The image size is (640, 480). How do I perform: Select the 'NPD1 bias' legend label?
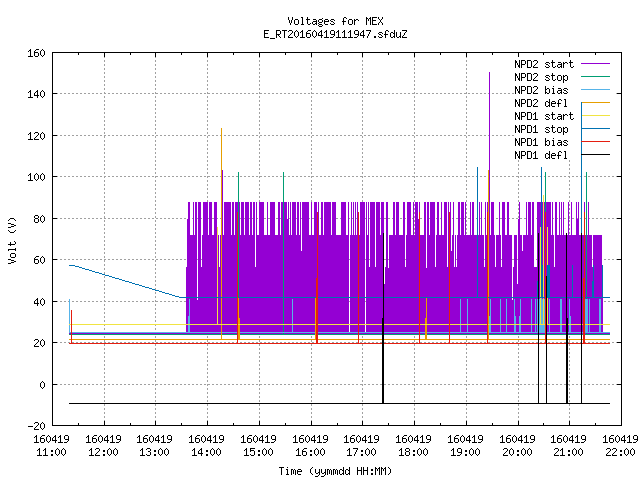point(541,142)
